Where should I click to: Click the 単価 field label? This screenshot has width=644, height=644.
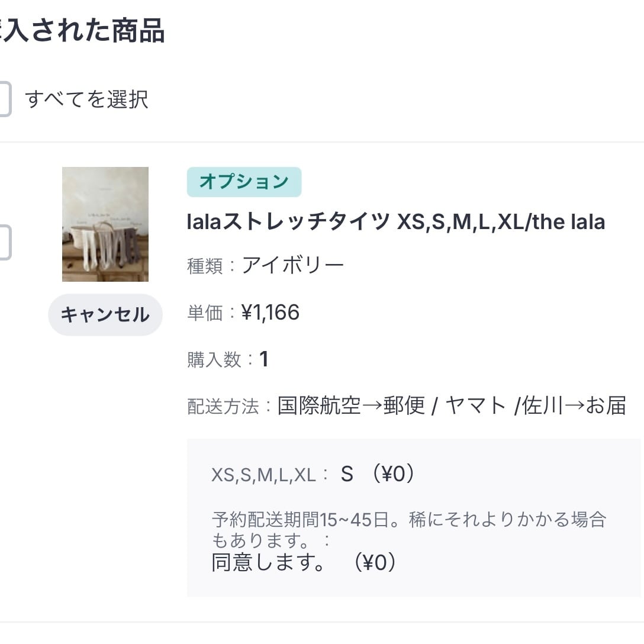click(x=205, y=313)
